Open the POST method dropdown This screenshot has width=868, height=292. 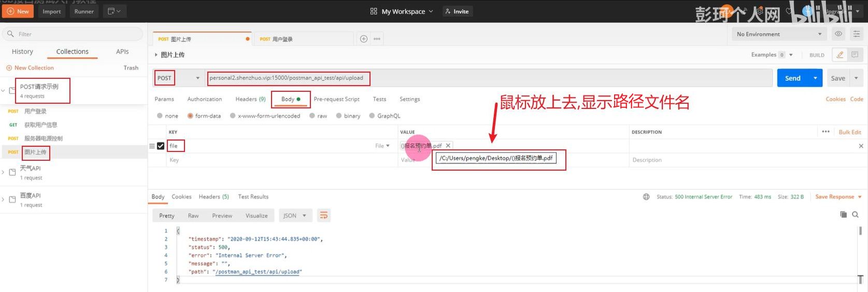coord(179,78)
